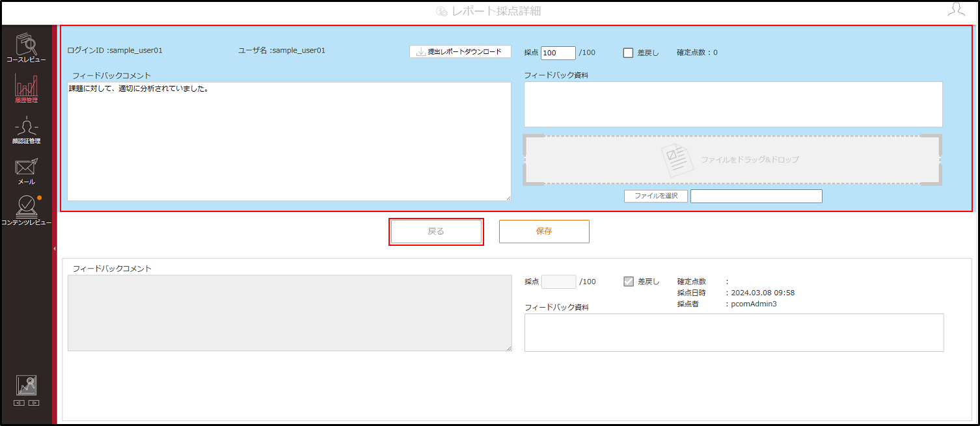Click the file name field beside ファイルを選択
Screen dimensions: 980x426
(756, 196)
